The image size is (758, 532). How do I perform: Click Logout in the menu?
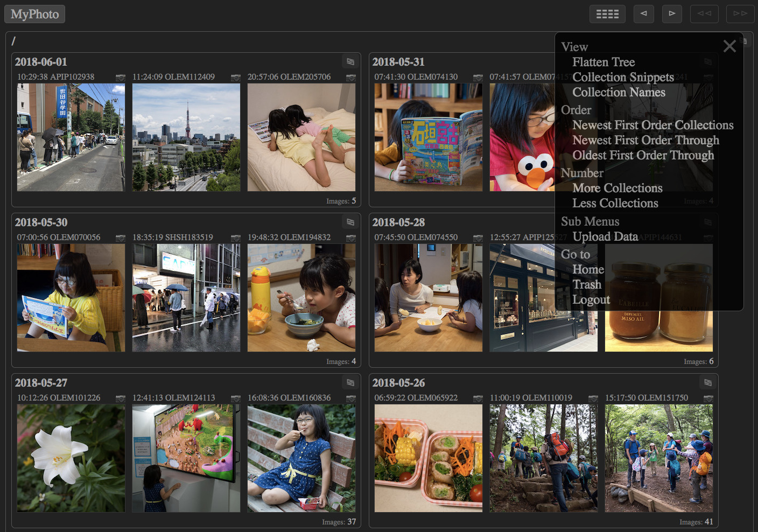click(x=591, y=299)
